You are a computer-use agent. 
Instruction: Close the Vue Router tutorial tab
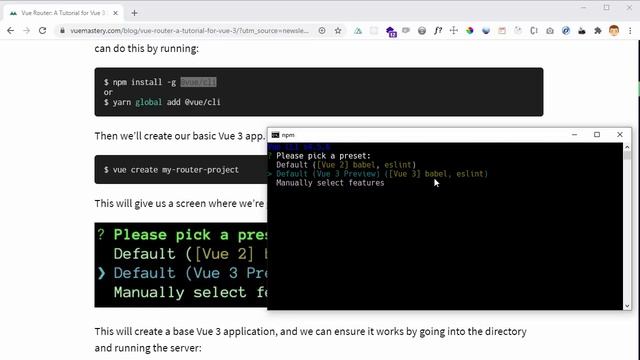tap(116, 13)
